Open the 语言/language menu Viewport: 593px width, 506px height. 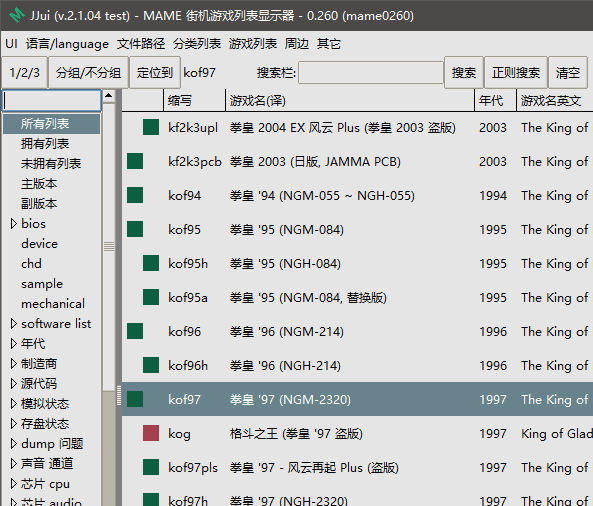tap(67, 44)
